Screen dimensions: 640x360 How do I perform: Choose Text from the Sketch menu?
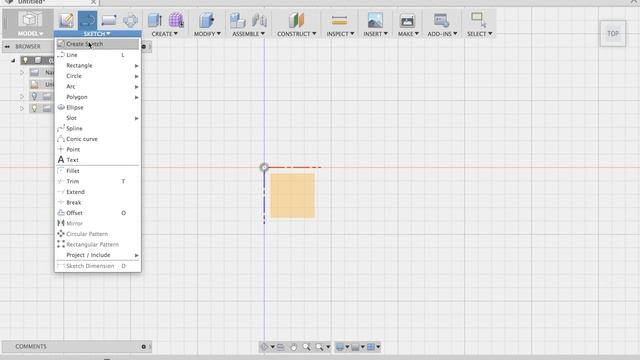pyautogui.click(x=98, y=160)
